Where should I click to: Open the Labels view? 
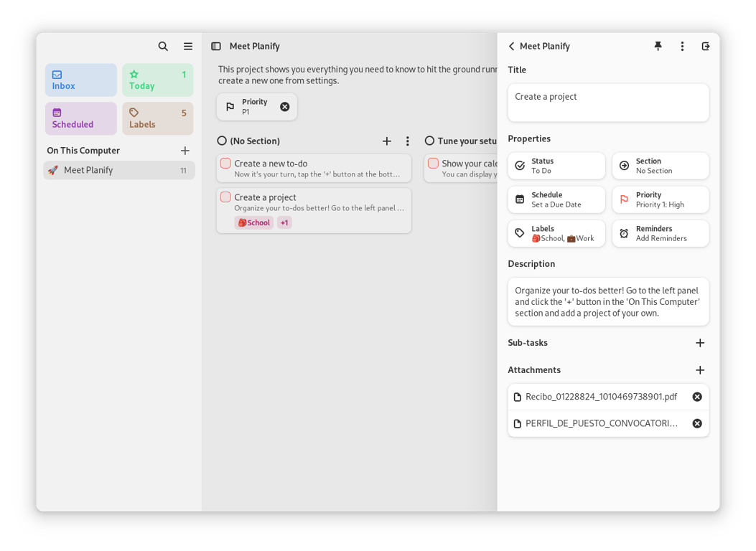click(158, 118)
